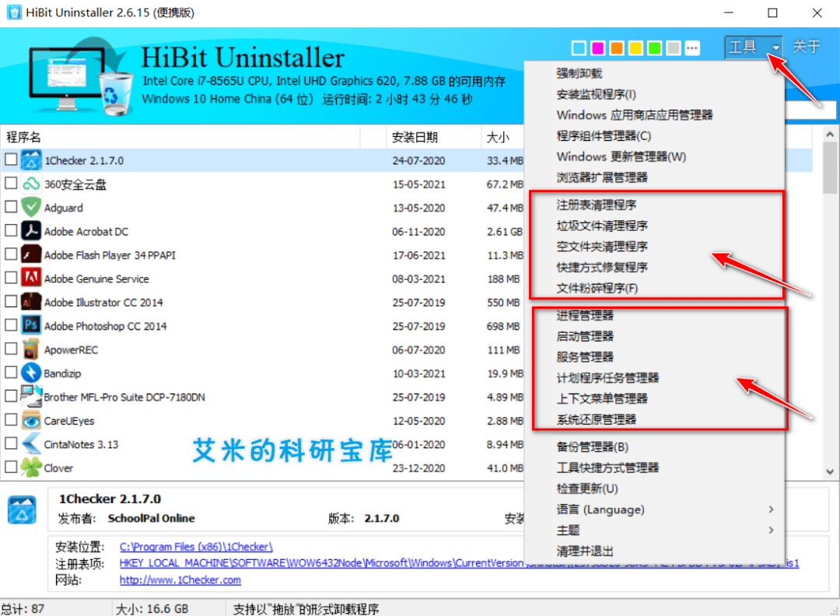Viewport: 840px width, 616px height.
Task: Select 强制卸载 from the tools menu
Action: 655,73
